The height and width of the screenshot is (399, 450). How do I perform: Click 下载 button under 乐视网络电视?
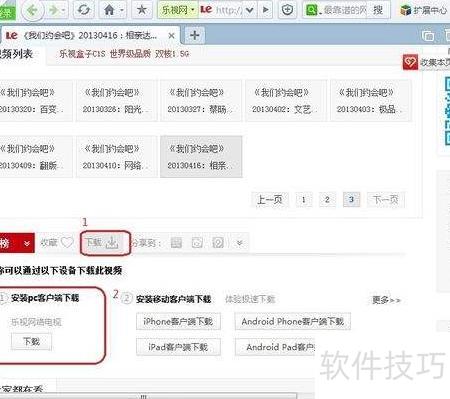(31, 341)
